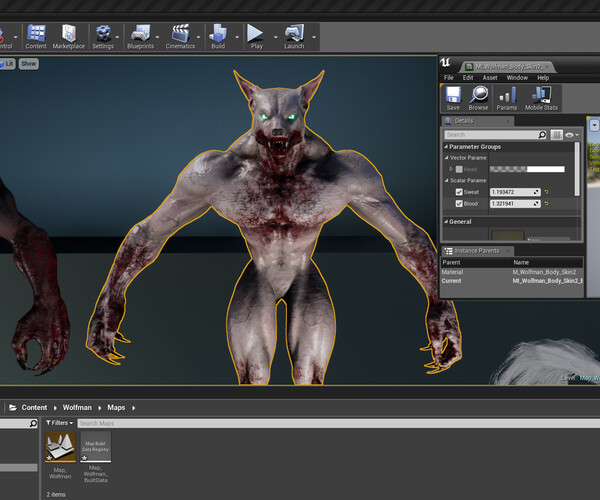Click the content browser left search icon
This screenshot has height=500, width=600.
click(33, 423)
